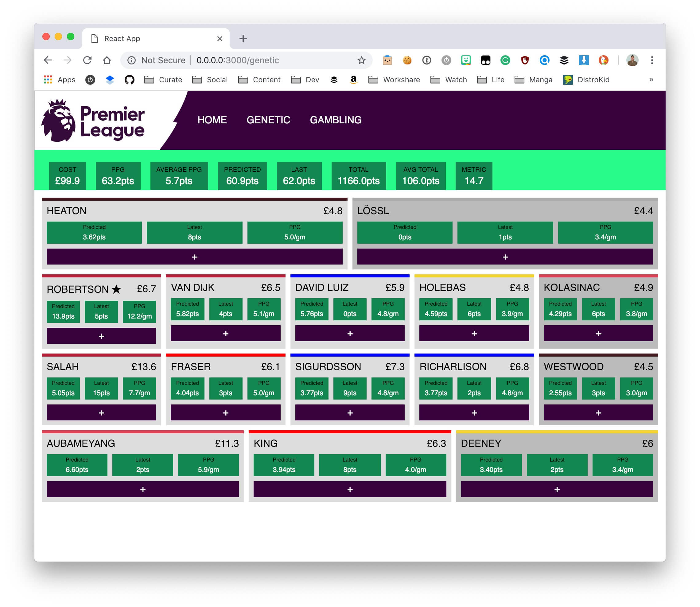
Task: Click the ad-blocker shield extension icon
Action: pyautogui.click(x=525, y=60)
